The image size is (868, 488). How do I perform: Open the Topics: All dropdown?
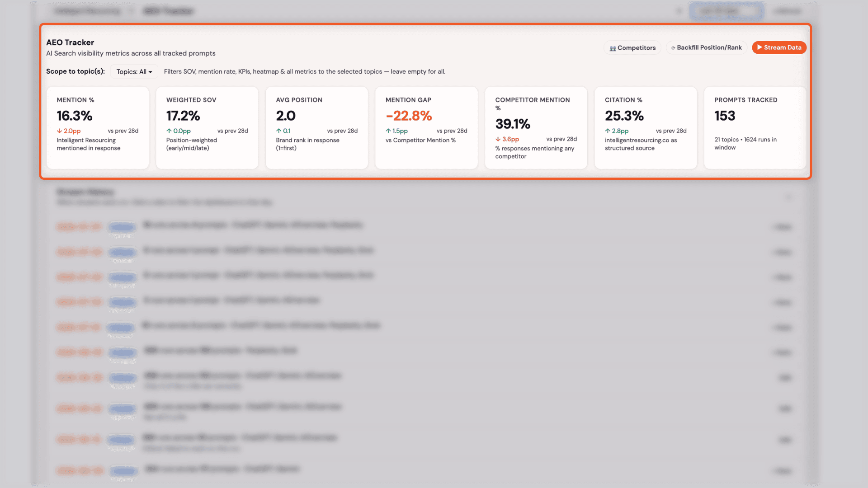[x=134, y=71]
